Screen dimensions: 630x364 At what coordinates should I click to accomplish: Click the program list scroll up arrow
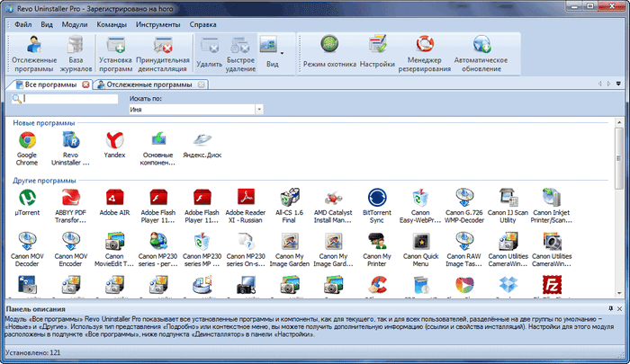pos(619,122)
